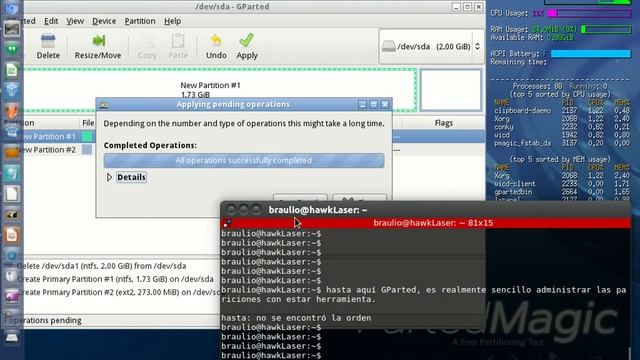Image resolution: width=640 pixels, height=360 pixels.
Task: Open the Edit menu
Action: point(51,21)
